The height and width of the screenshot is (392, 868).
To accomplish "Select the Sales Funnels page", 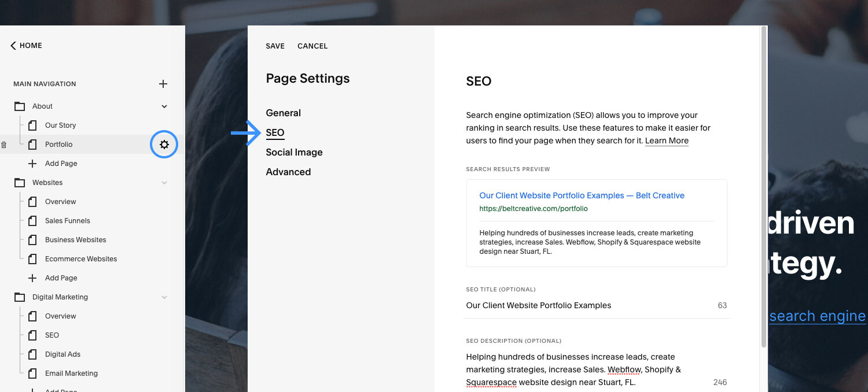I will click(x=67, y=221).
